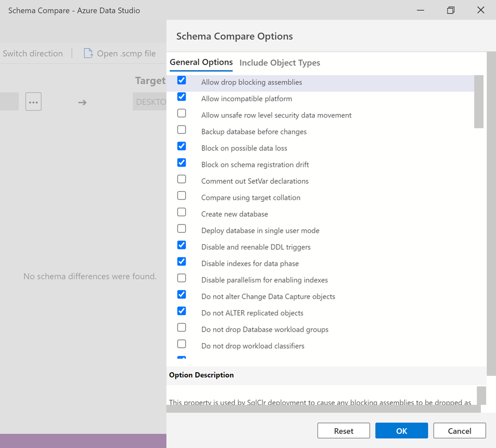496x448 pixels.
Task: Maximize the Schema Compare window
Action: [450, 10]
